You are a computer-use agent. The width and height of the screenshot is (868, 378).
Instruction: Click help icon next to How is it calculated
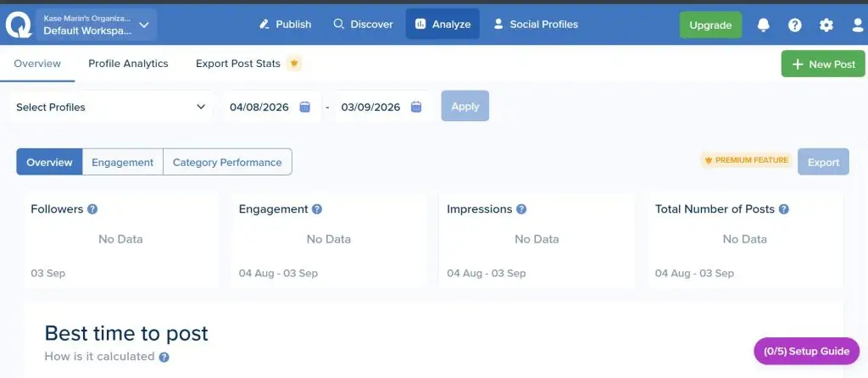tap(164, 358)
